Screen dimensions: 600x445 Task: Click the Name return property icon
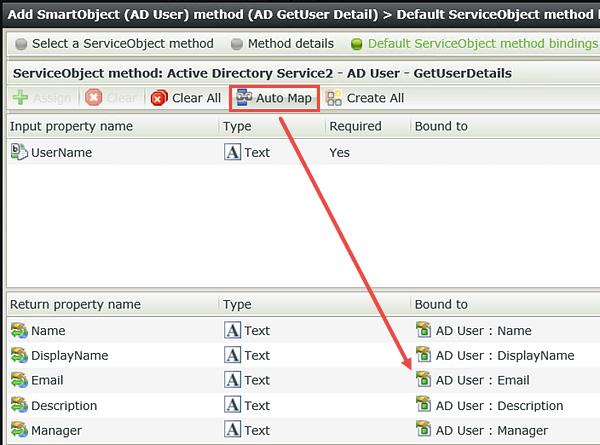click(19, 330)
